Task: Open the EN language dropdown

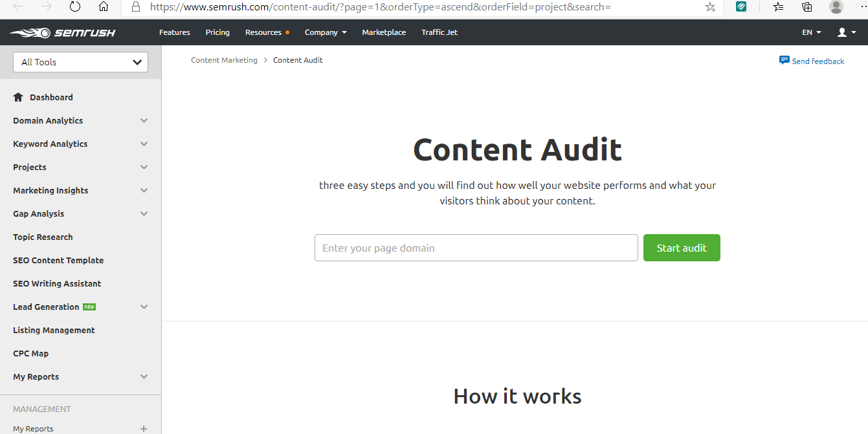Action: [812, 32]
